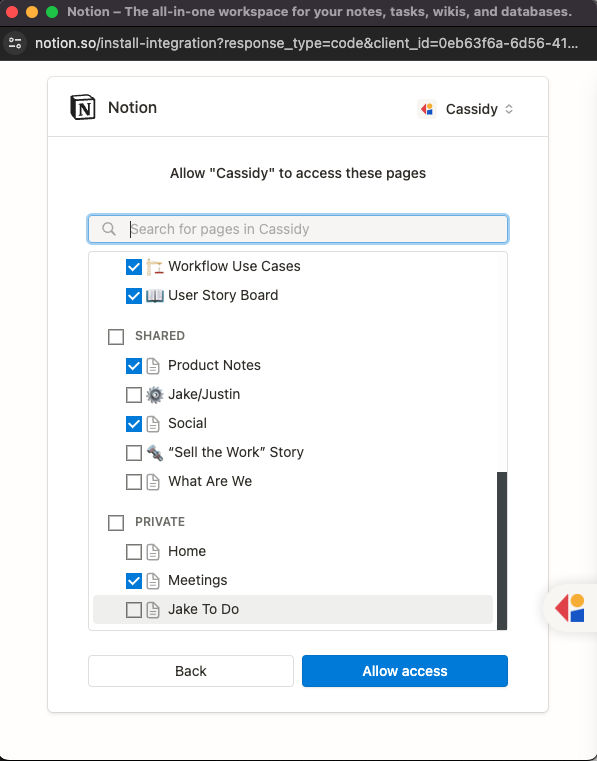Check the PRIVATE section checkbox

[x=116, y=523]
